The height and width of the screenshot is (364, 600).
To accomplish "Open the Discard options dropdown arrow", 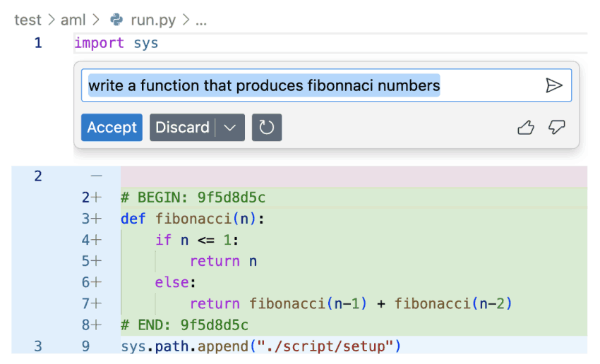I will [x=229, y=127].
